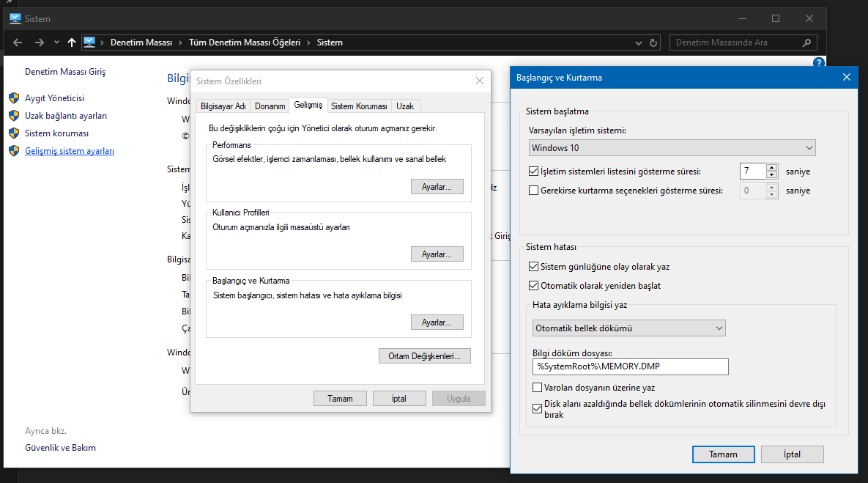Close Başlangıç ve Kurtarma dialog
868x483 pixels.
click(847, 78)
